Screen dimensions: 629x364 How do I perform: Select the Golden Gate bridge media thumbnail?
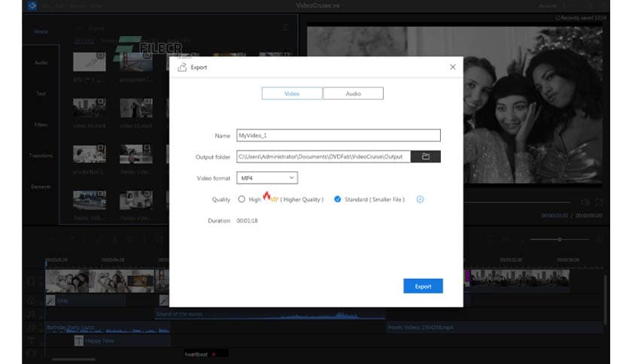136,62
